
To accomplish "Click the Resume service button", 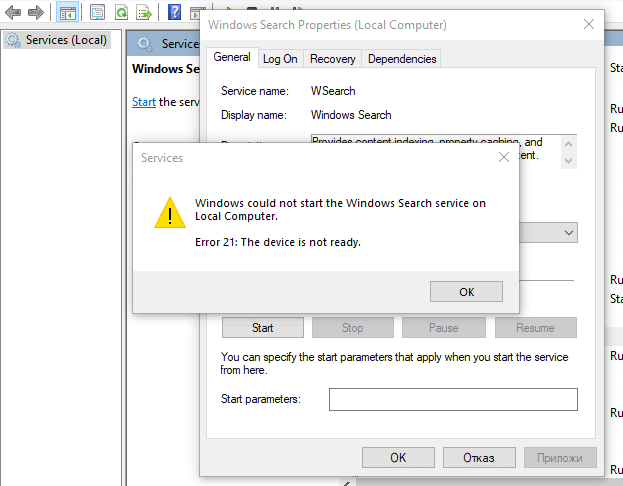I will [x=536, y=328].
